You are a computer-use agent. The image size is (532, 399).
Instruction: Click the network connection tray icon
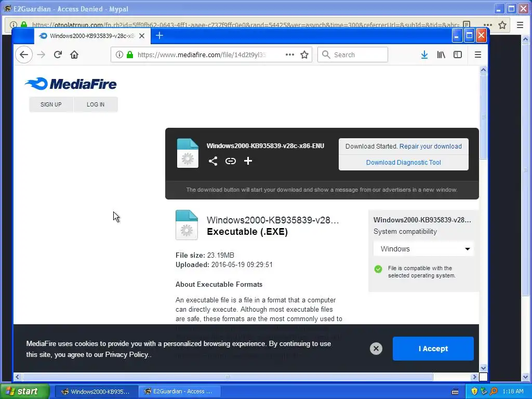tap(484, 391)
